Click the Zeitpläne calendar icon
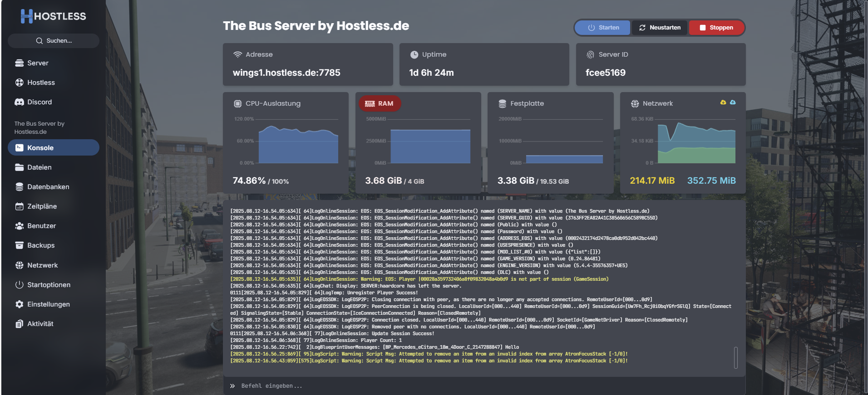 click(x=20, y=206)
